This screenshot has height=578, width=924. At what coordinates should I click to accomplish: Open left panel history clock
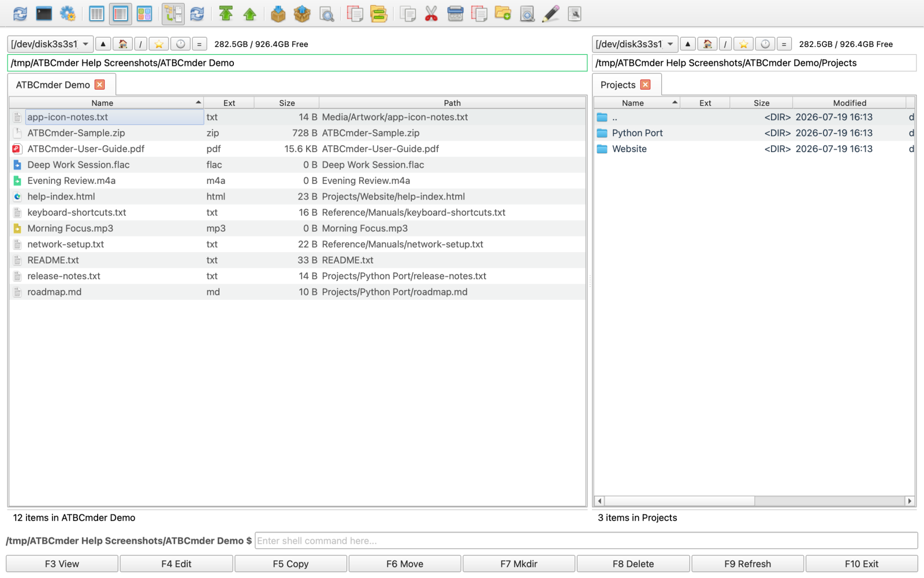pyautogui.click(x=181, y=44)
